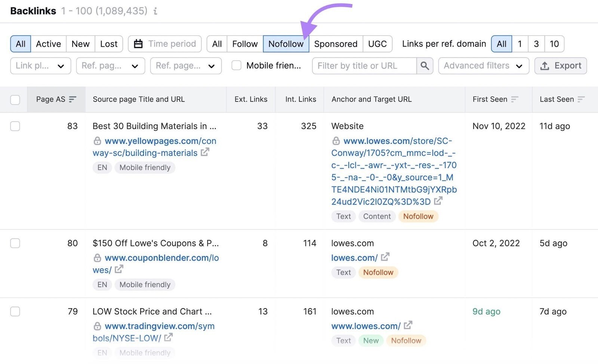Click the 'Nov 10, 2022' first seen date
598x364 pixels.
coord(499,126)
